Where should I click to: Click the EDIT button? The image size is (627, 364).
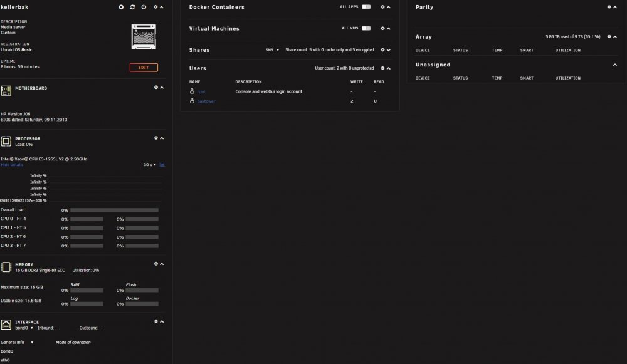(144, 68)
